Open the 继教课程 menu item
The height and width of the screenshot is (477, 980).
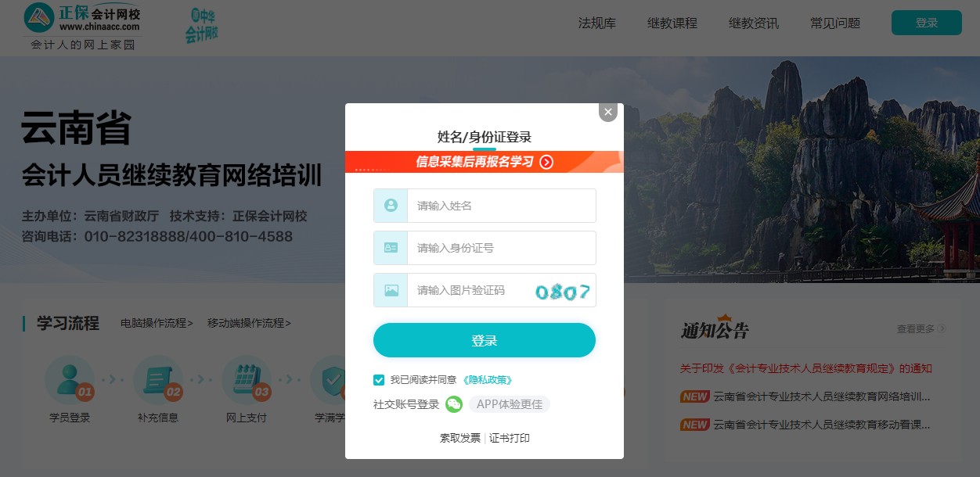pos(672,23)
